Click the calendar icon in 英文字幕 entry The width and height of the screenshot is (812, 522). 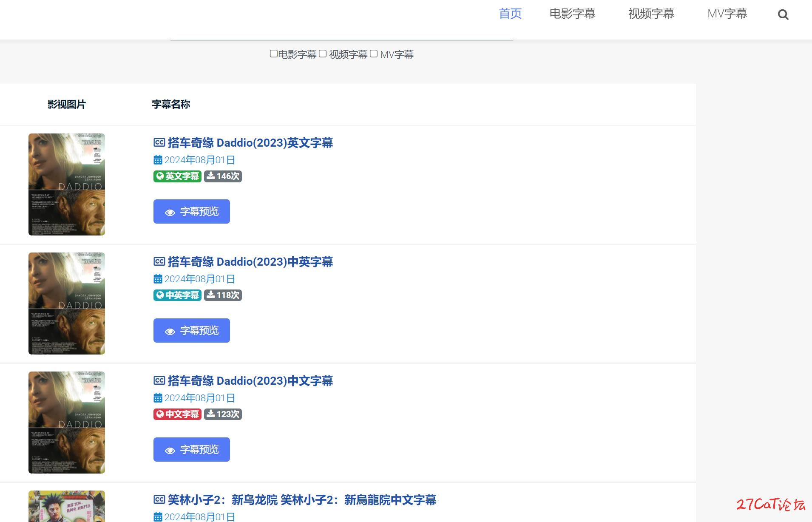click(x=158, y=160)
